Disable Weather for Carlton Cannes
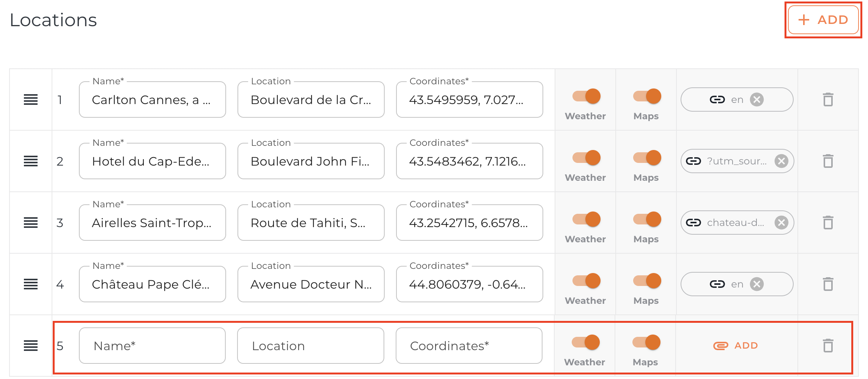Viewport: 868px width, 379px height. pyautogui.click(x=587, y=96)
